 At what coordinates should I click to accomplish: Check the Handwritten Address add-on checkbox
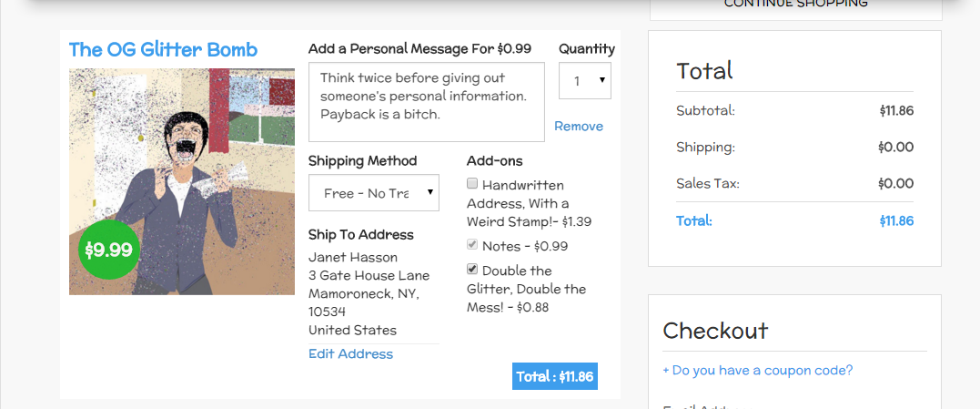(472, 184)
